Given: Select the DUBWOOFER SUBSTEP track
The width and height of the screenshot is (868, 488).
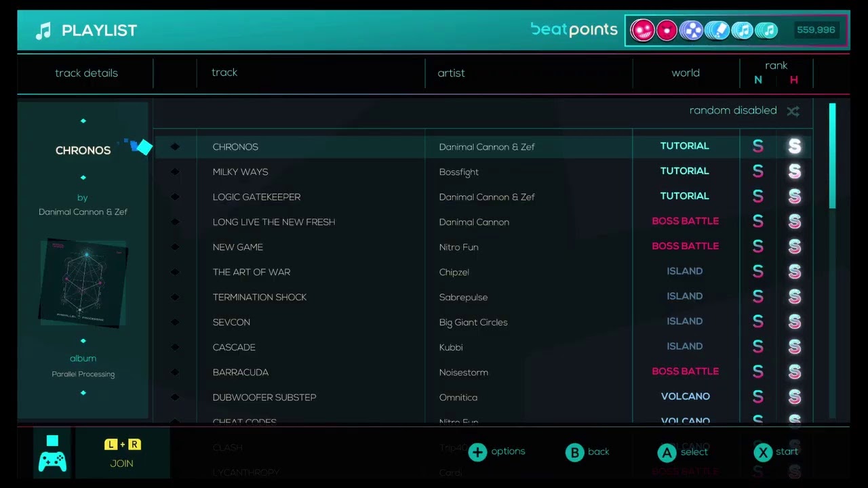Looking at the screenshot, I should (483, 398).
